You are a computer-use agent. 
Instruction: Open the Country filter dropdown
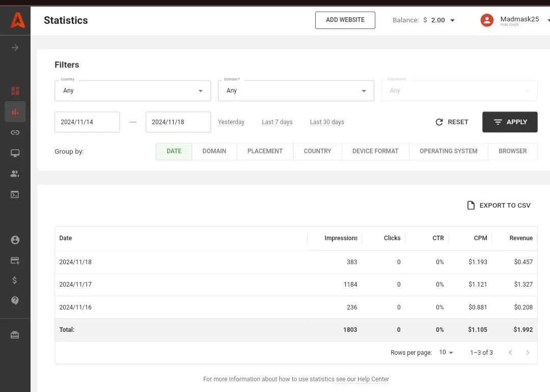[132, 91]
